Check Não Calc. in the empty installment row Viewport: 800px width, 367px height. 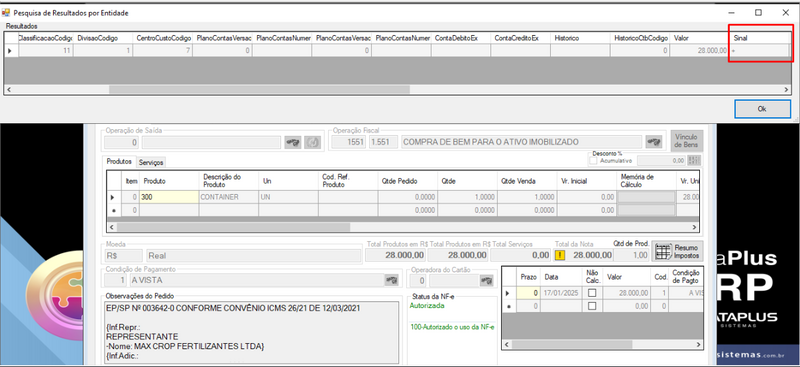coord(592,306)
